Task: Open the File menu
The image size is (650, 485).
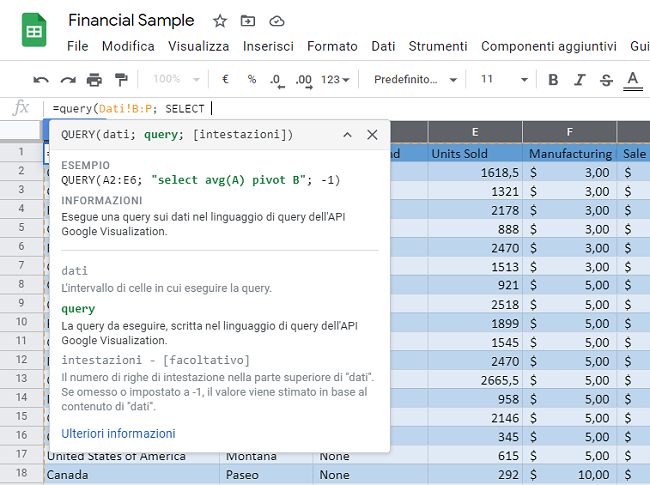Action: point(78,46)
